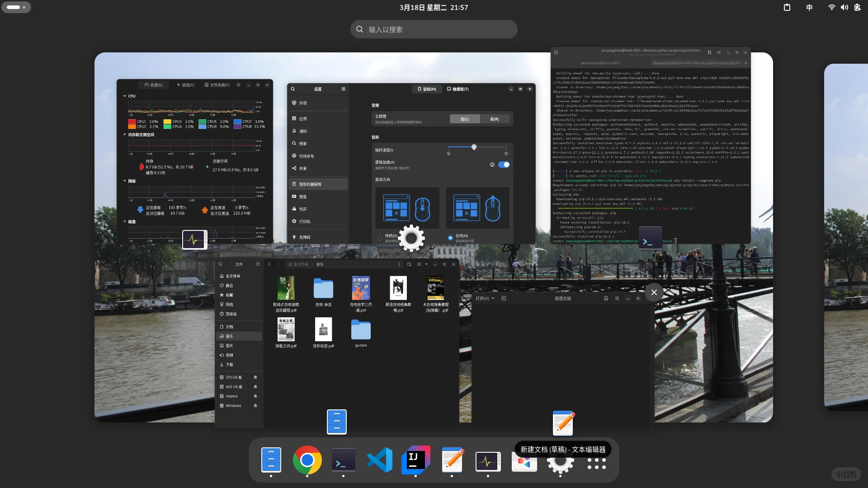Open the 打开(O) dropdown in text editor
Viewport: 868px width, 488px height.
(x=484, y=298)
